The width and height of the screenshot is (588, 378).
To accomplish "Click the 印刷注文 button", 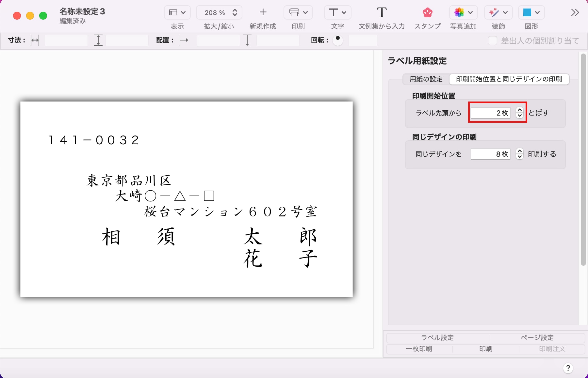I will tap(552, 349).
